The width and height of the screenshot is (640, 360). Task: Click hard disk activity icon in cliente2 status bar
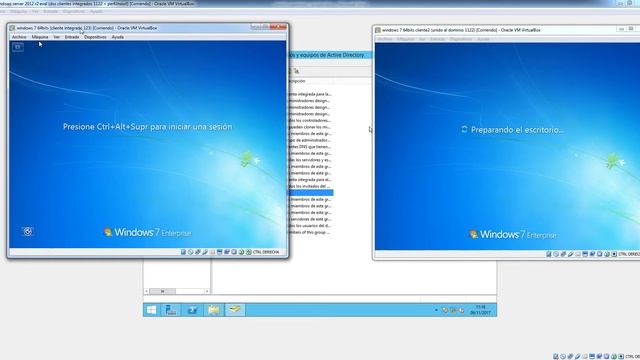click(x=549, y=254)
